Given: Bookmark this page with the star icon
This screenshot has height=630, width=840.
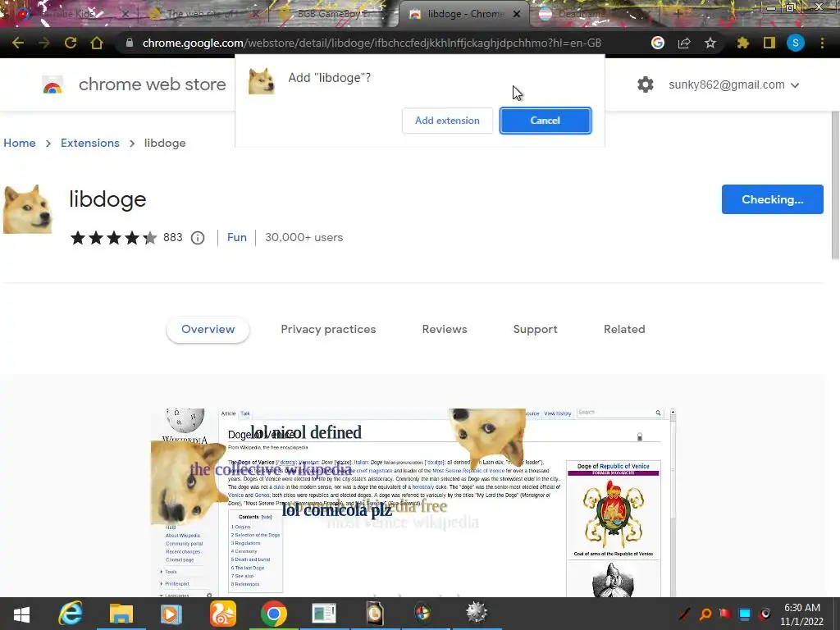Looking at the screenshot, I should tap(710, 43).
